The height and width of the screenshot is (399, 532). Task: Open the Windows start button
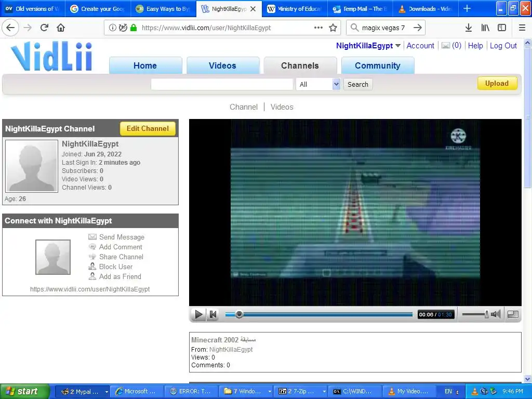[x=24, y=391]
